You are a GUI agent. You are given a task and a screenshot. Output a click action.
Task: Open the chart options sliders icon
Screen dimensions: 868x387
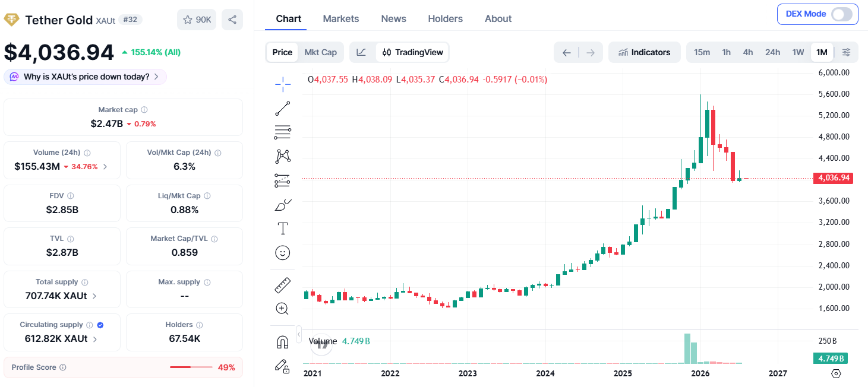click(846, 52)
